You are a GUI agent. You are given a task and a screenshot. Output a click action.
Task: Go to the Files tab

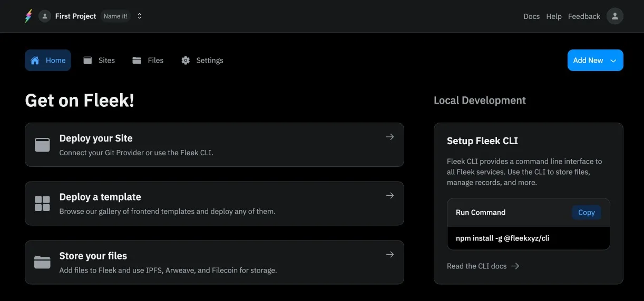click(148, 61)
